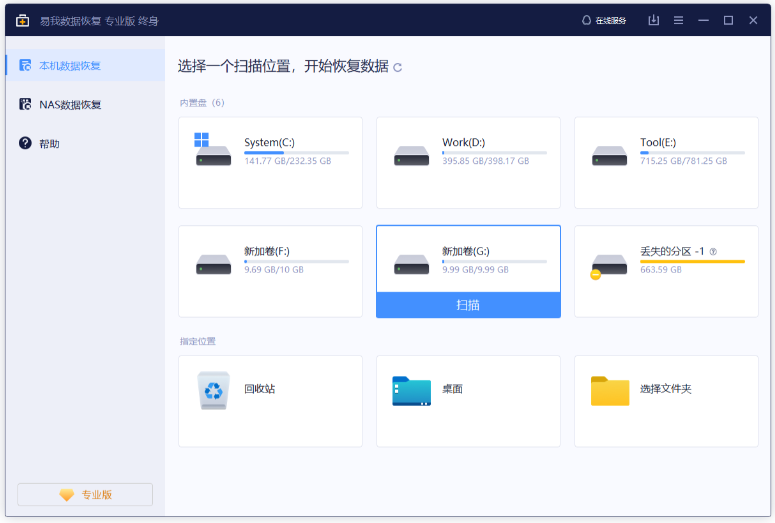This screenshot has width=775, height=523.
Task: Click the Work(D:) label
Action: 464,142
